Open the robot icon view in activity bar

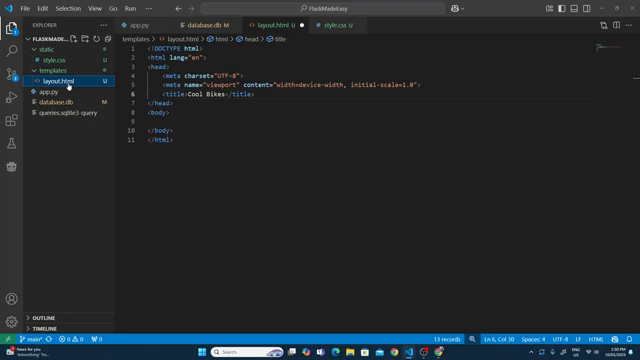pyautogui.click(x=11, y=166)
